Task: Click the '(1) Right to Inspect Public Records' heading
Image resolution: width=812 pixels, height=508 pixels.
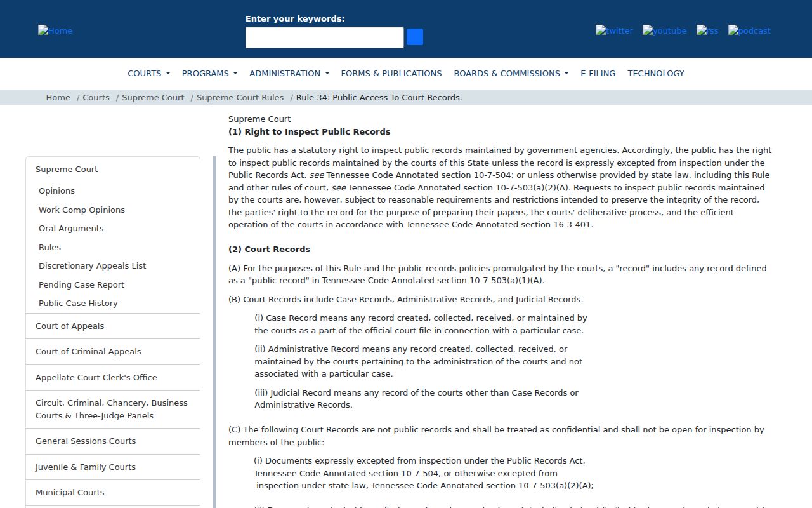Action: click(309, 131)
